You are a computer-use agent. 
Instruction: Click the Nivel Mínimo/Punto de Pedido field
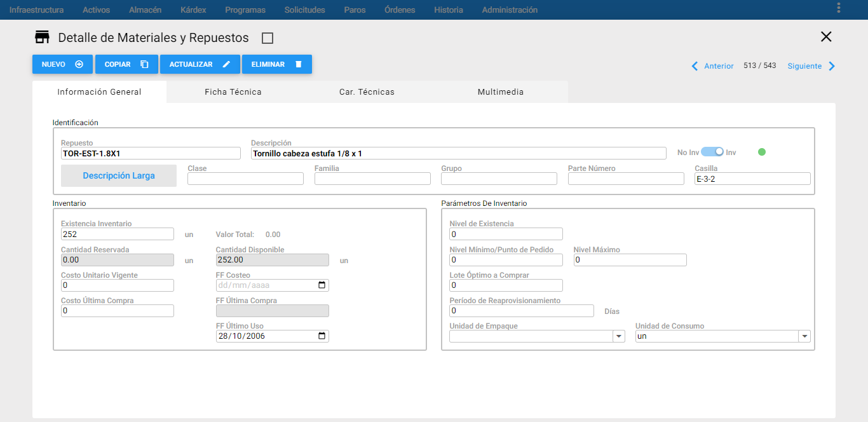[x=506, y=259]
